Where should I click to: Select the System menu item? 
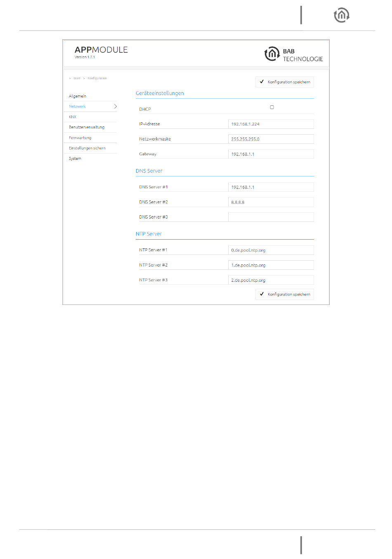75,159
